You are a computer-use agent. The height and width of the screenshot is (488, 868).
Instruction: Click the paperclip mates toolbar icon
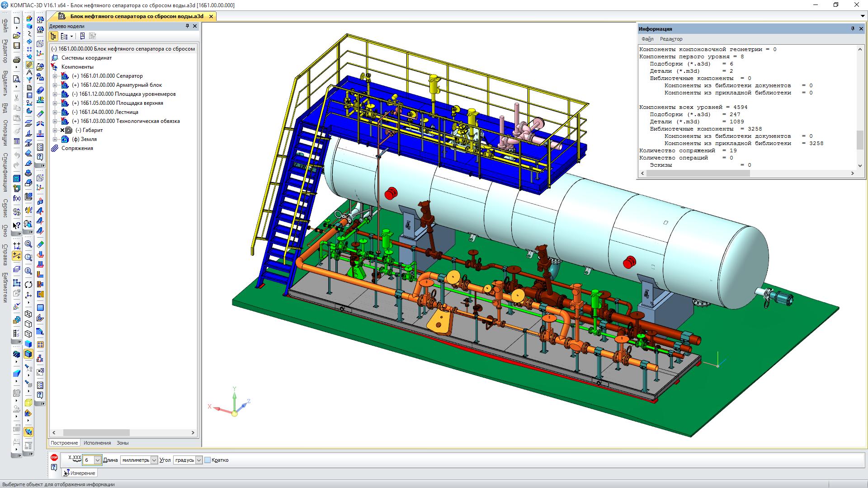pos(29,65)
